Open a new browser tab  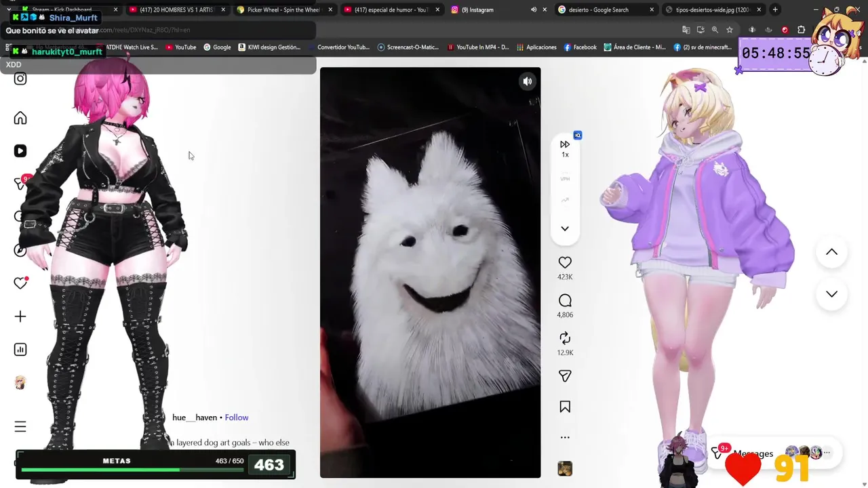point(775,9)
